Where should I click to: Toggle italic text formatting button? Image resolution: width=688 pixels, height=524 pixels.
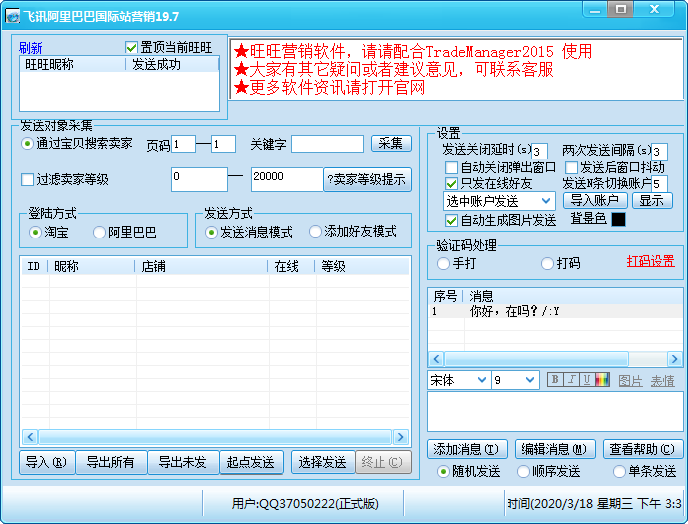pos(571,380)
